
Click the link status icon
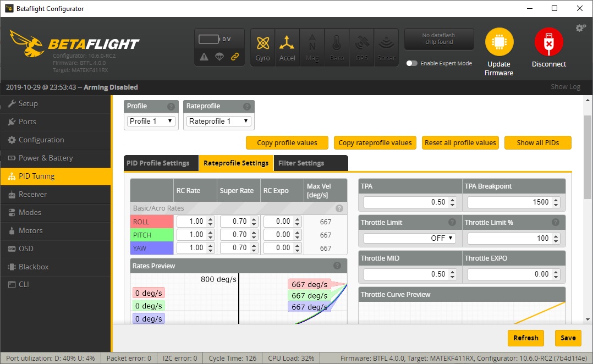click(x=235, y=57)
